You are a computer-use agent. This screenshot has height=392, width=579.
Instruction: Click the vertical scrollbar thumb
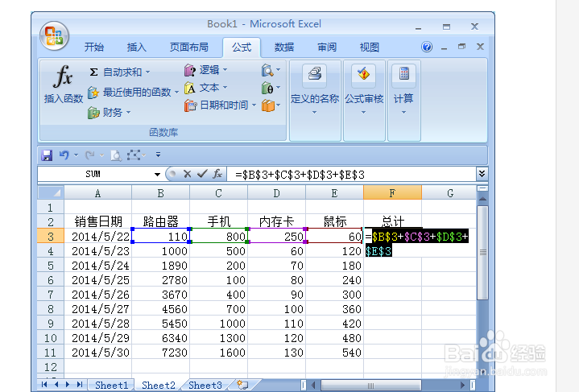(x=482, y=253)
